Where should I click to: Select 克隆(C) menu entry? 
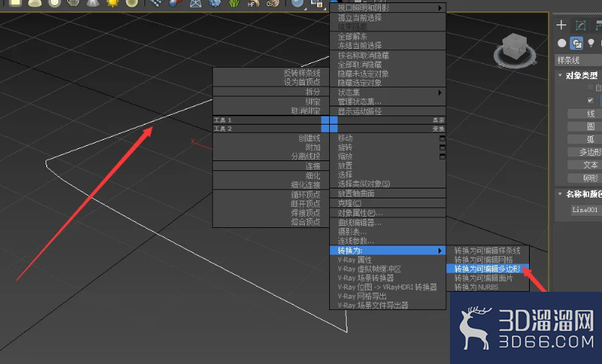click(388, 203)
